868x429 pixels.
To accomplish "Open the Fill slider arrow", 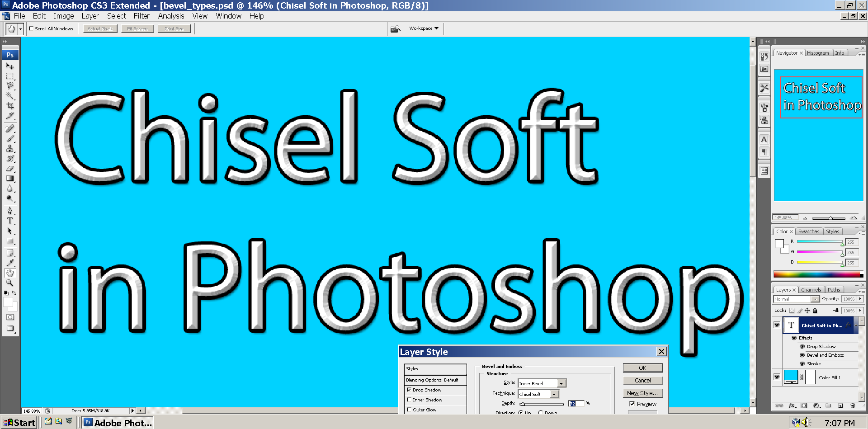I will click(860, 311).
